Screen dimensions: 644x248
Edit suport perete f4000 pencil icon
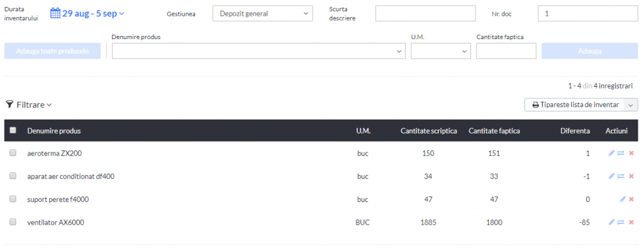click(x=623, y=199)
